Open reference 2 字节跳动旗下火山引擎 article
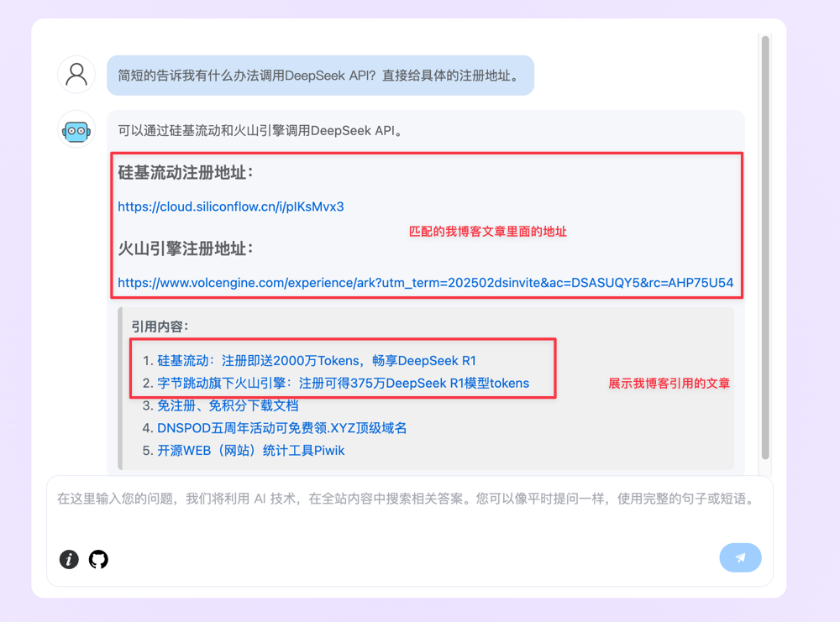 pyautogui.click(x=343, y=384)
